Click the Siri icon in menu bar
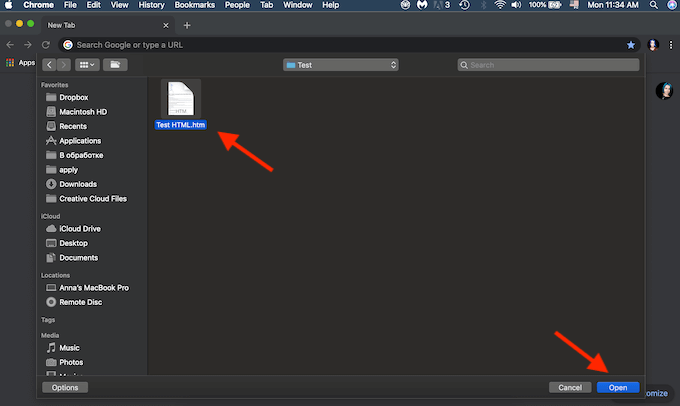Image resolution: width=680 pixels, height=406 pixels. (x=672, y=5)
